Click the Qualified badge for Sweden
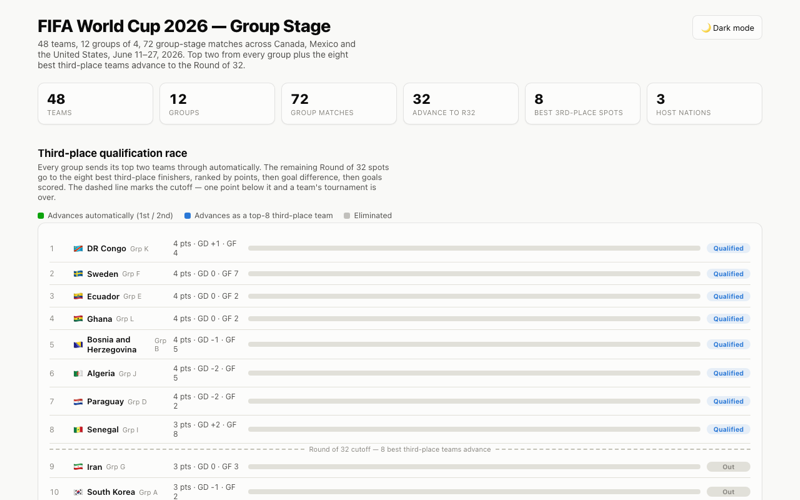The height and width of the screenshot is (500, 800). point(728,274)
